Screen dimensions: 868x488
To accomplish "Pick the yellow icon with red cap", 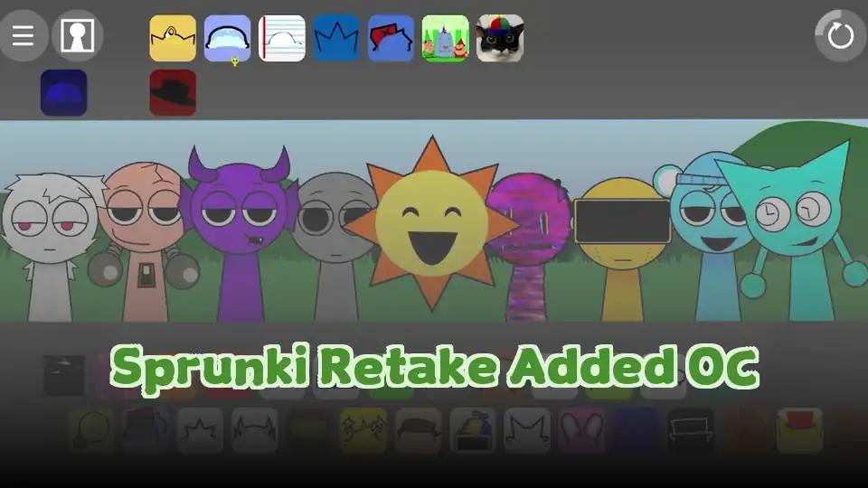I will pyautogui.click(x=799, y=430).
